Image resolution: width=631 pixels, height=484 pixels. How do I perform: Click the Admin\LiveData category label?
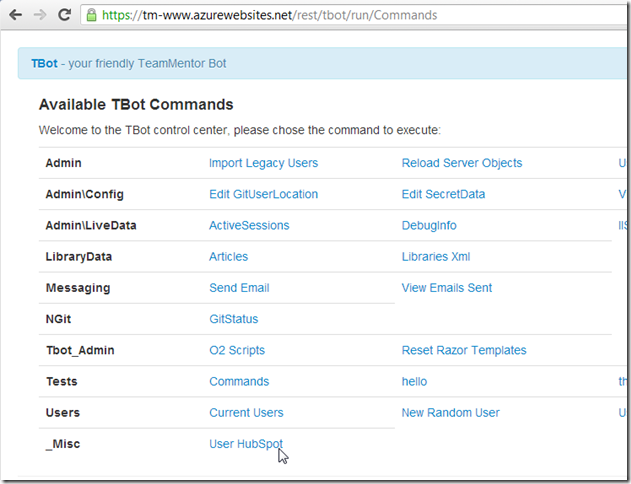(91, 225)
